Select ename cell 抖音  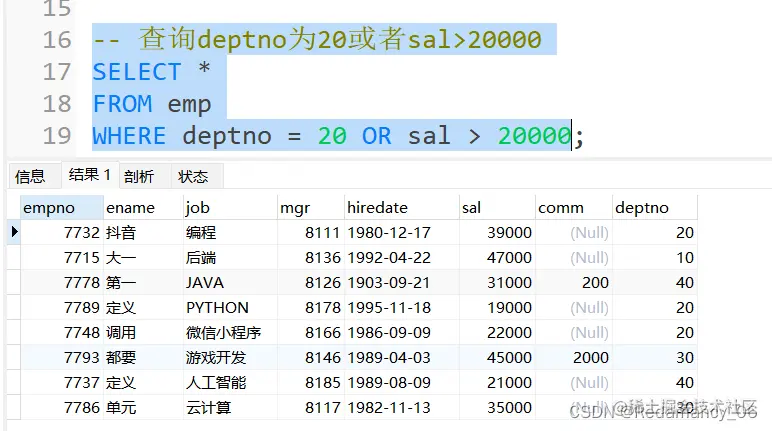tap(143, 232)
